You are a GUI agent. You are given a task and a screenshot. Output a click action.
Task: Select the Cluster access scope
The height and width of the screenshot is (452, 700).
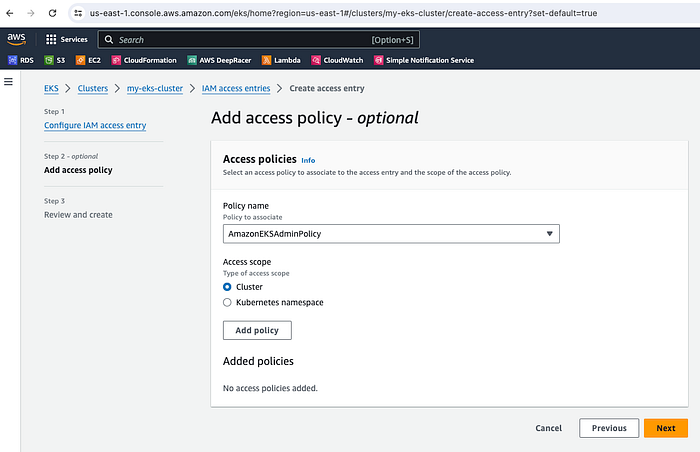(x=227, y=287)
